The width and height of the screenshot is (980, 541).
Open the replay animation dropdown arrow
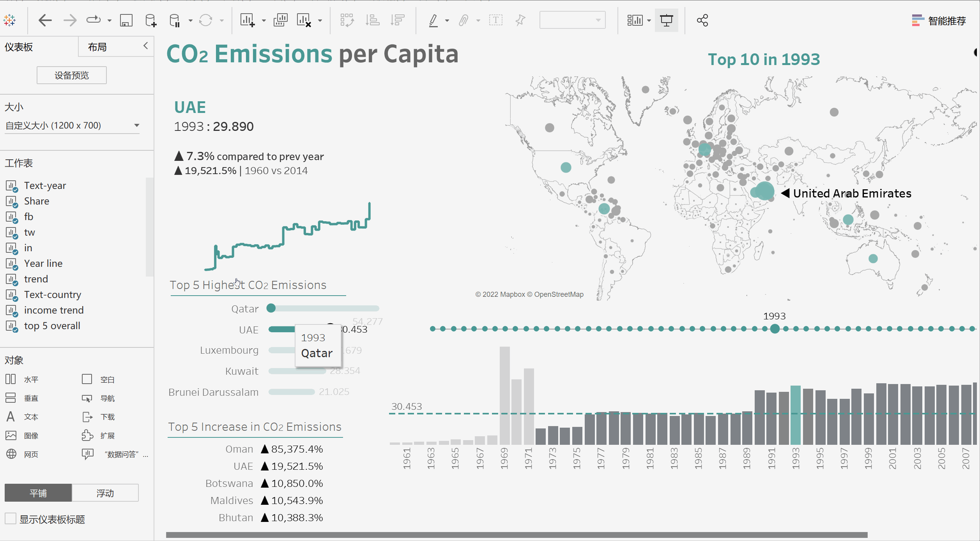click(110, 21)
